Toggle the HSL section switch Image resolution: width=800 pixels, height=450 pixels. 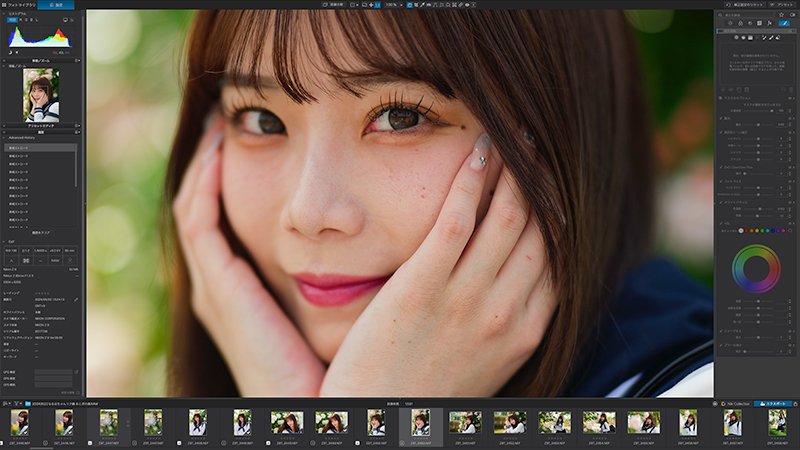click(790, 223)
